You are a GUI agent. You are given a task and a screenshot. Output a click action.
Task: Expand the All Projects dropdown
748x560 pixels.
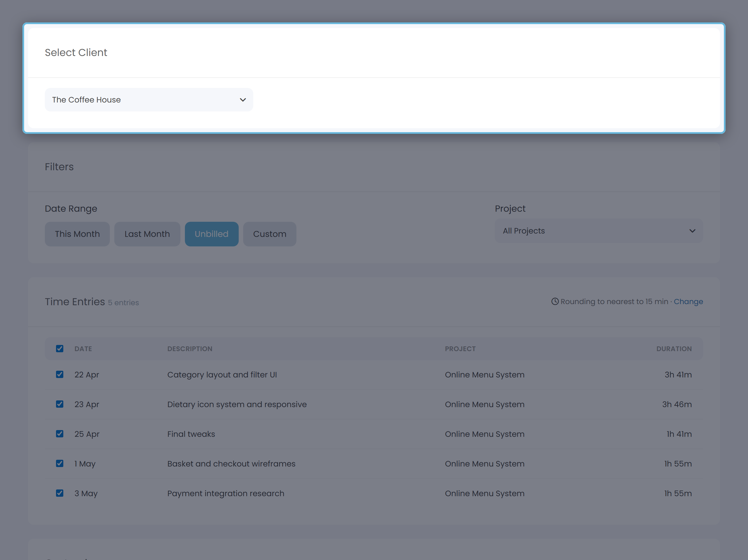[x=598, y=231]
